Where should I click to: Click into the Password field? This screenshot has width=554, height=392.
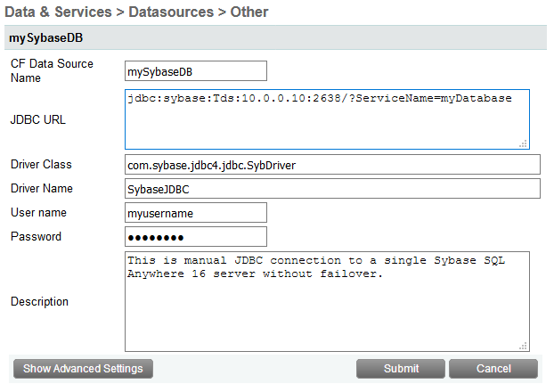(196, 237)
